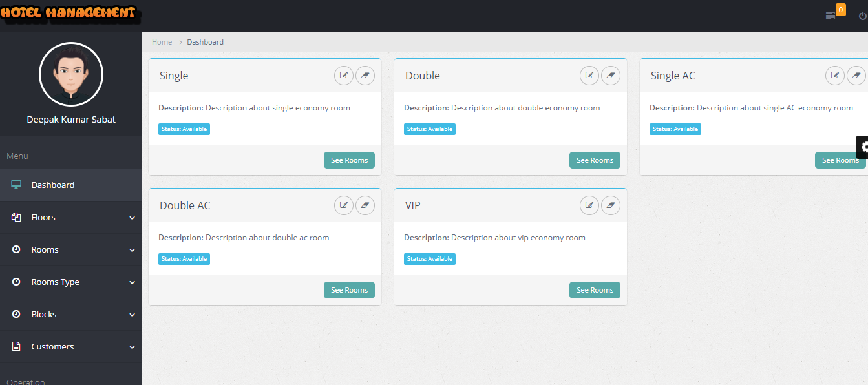Viewport: 868px width, 385px height.
Task: Click Status: Available badge on Double card
Action: point(430,129)
